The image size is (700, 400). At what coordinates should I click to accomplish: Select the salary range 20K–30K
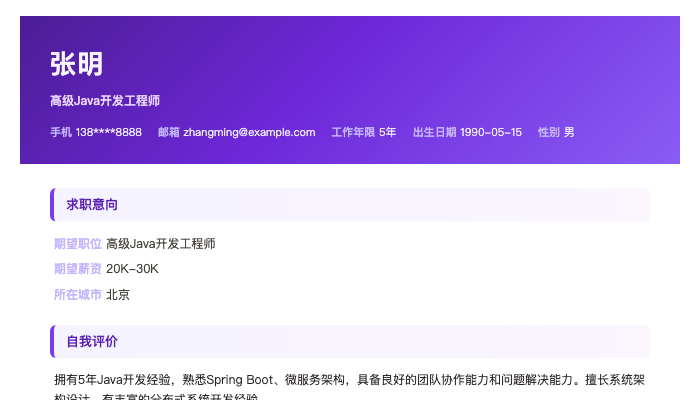(132, 269)
